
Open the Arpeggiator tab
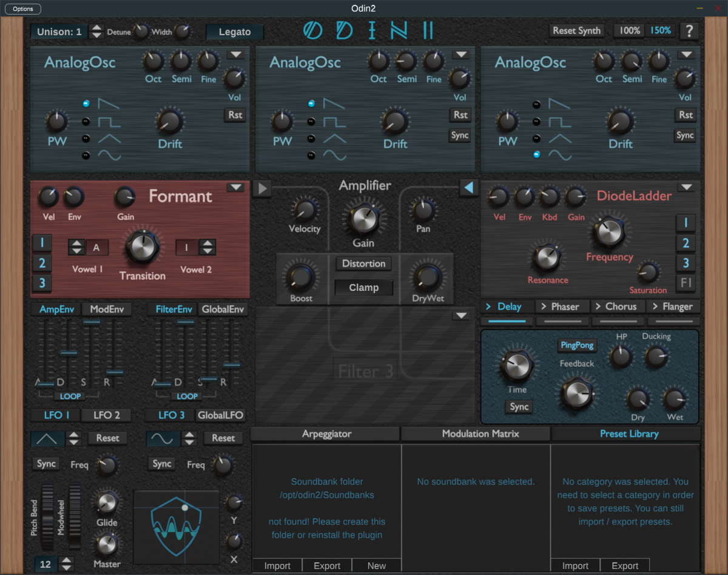tap(326, 434)
